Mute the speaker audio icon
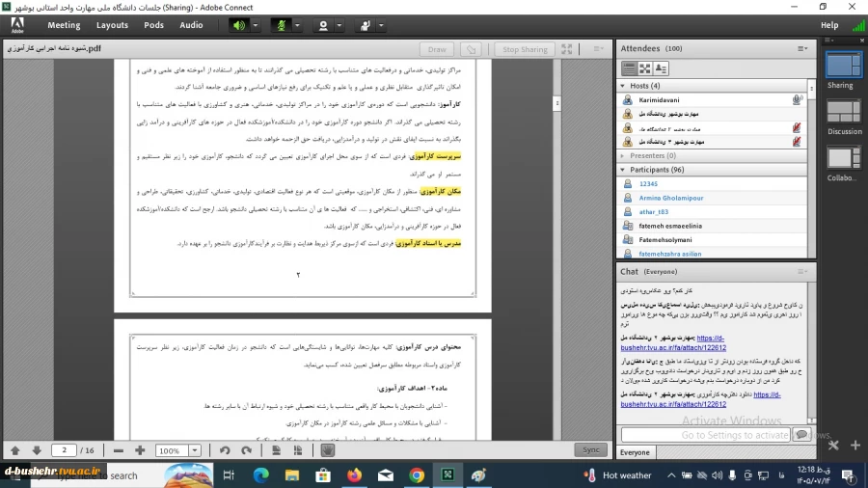 [238, 25]
